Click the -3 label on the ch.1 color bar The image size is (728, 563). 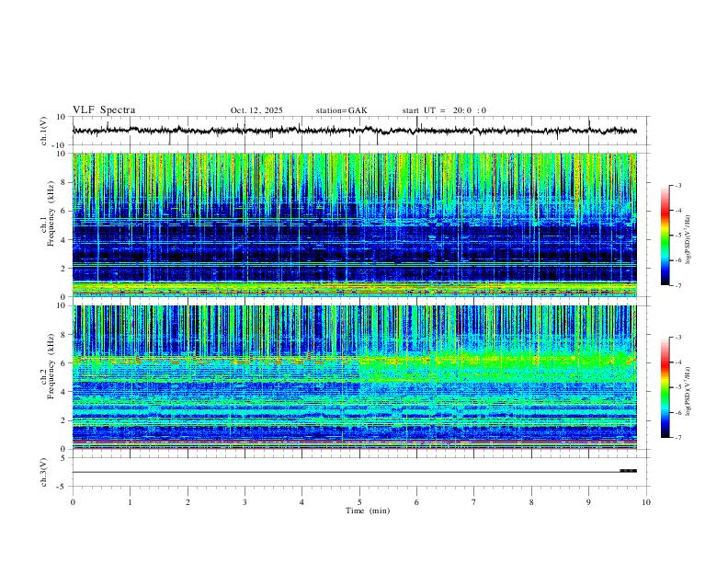tap(677, 186)
